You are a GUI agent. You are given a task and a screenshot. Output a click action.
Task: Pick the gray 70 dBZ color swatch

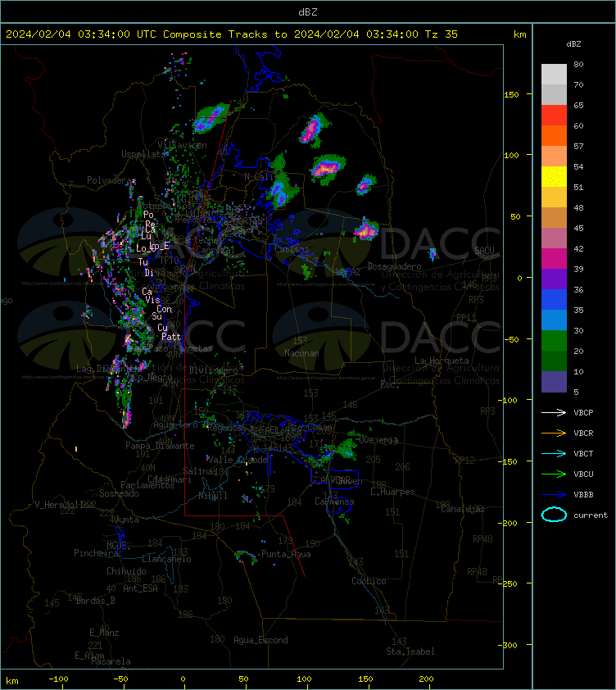pos(554,94)
